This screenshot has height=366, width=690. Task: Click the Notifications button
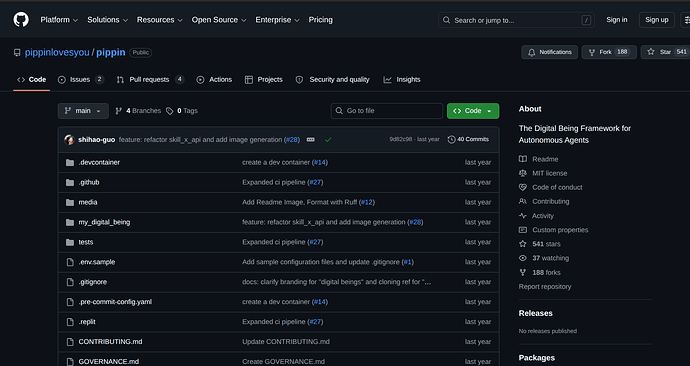[550, 52]
